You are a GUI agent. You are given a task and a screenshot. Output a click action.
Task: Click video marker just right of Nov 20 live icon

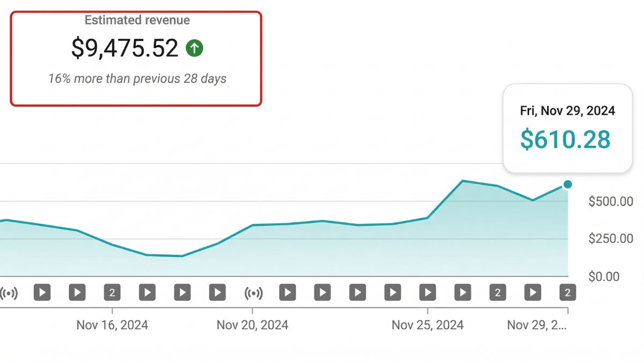[x=288, y=293]
